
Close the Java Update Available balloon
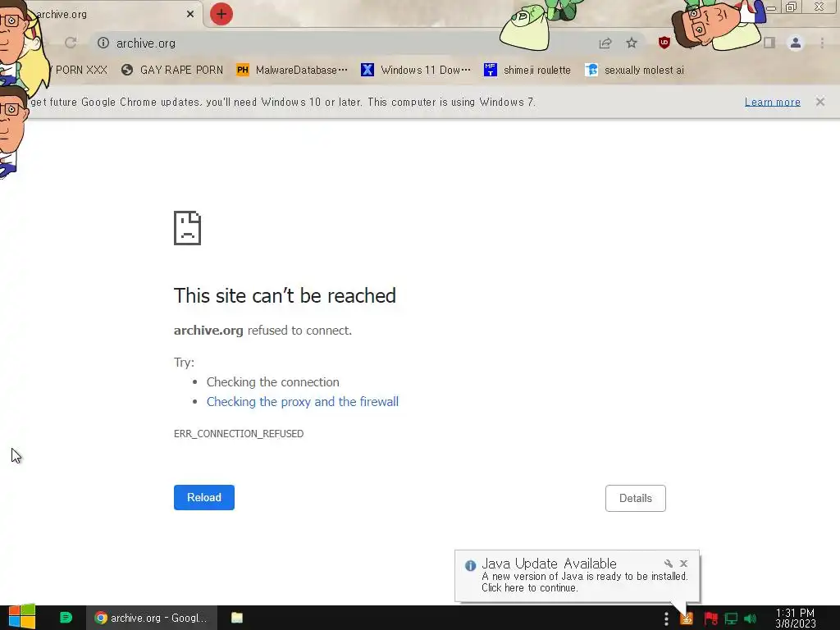pyautogui.click(x=683, y=564)
